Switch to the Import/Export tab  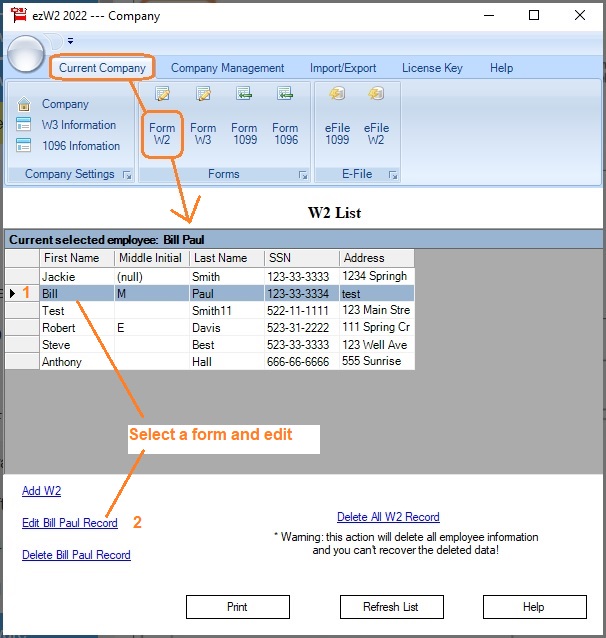pos(343,68)
